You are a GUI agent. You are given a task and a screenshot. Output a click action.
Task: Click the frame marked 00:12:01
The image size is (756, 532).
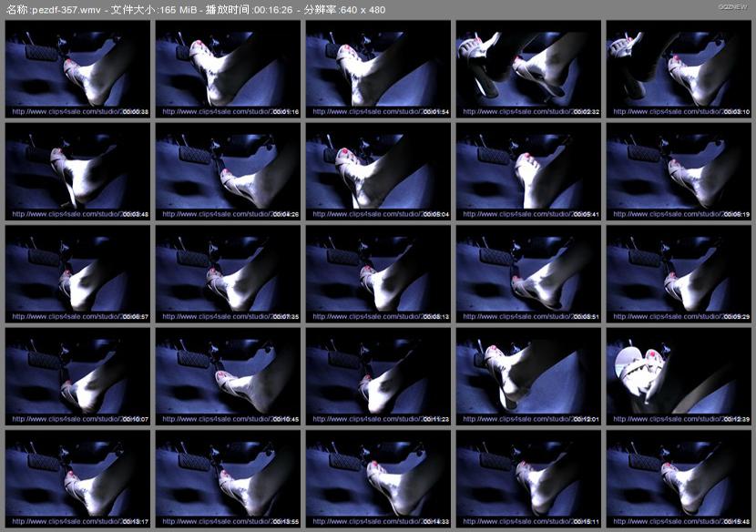528,377
